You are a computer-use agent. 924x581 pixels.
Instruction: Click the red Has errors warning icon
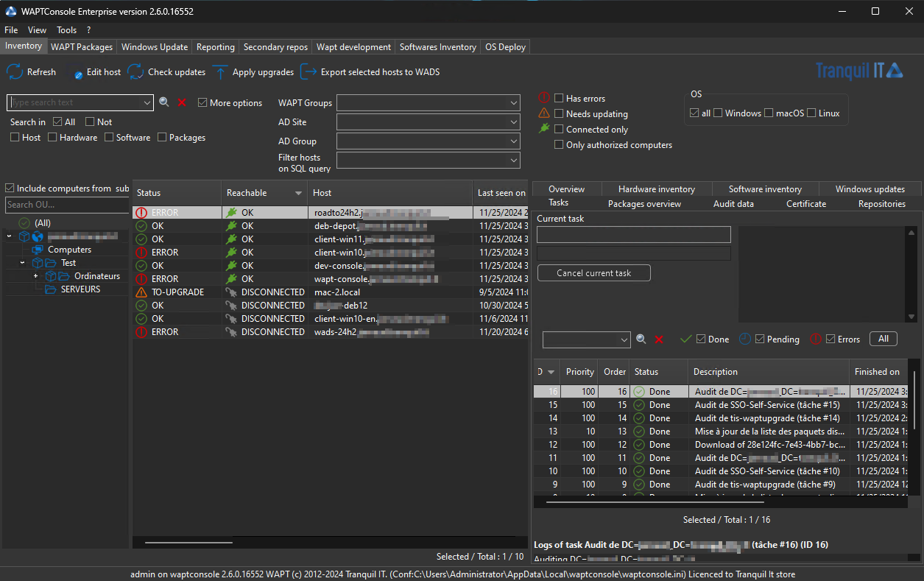pyautogui.click(x=544, y=98)
